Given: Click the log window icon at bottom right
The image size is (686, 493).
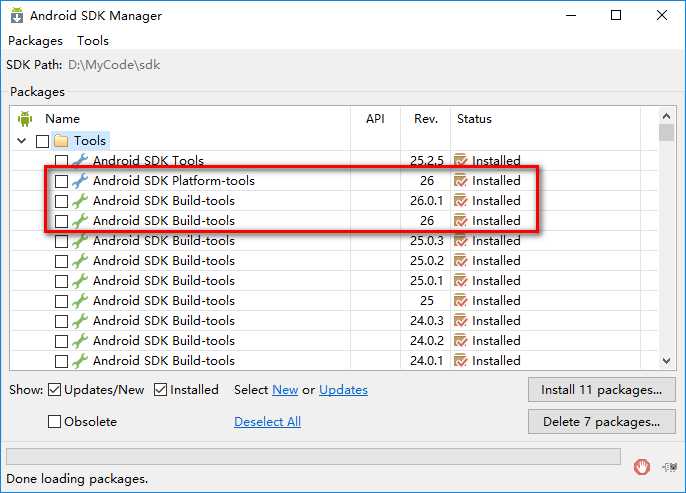Looking at the screenshot, I should [670, 467].
